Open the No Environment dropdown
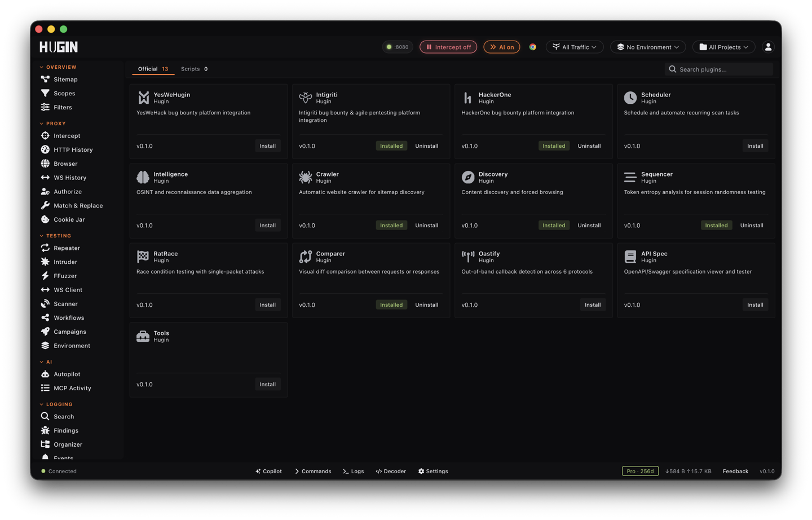Viewport: 812px width, 520px height. [x=648, y=47]
